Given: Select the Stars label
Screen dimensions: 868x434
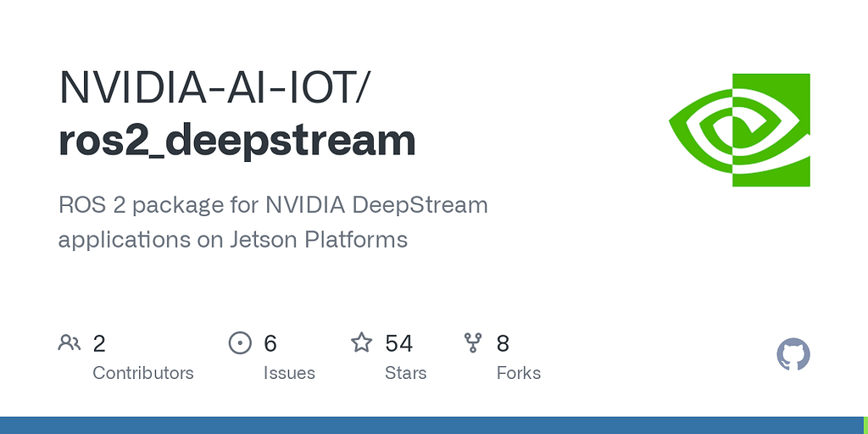Looking at the screenshot, I should tap(406, 373).
